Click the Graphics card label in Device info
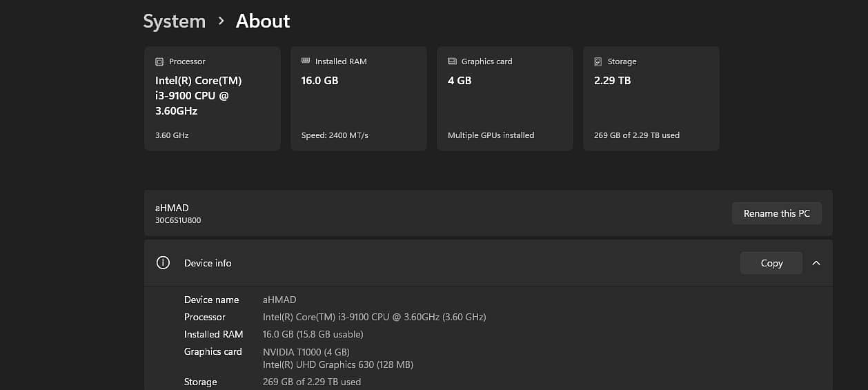The image size is (868, 390). tap(213, 351)
